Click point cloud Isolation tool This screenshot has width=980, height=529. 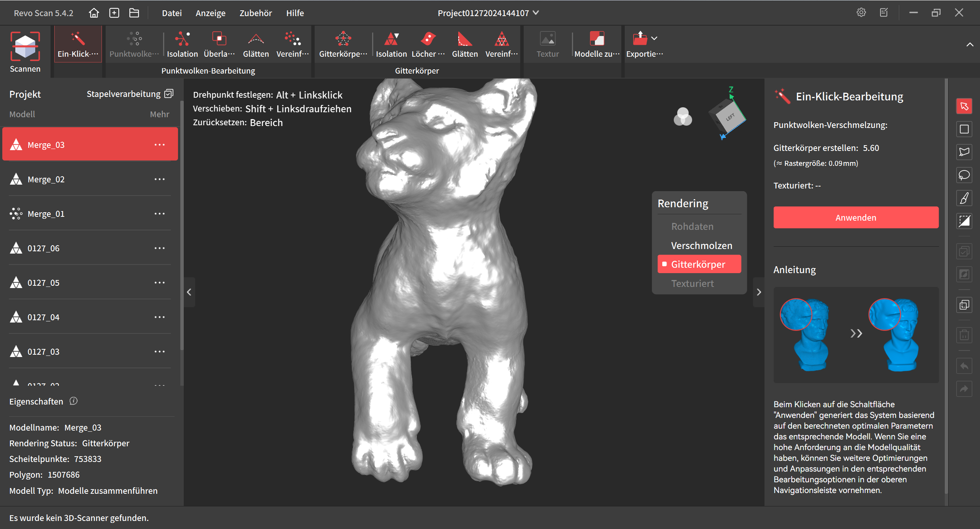tap(182, 39)
